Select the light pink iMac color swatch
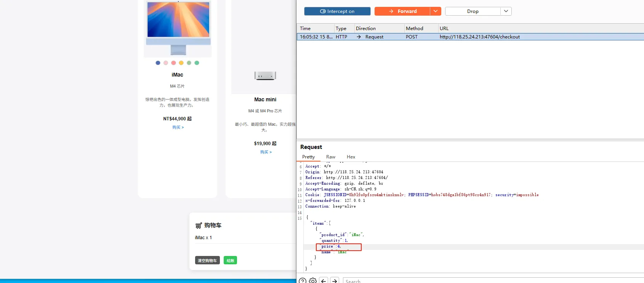 click(x=166, y=63)
